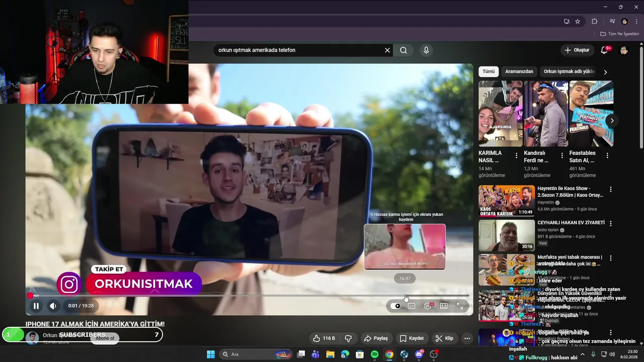Click the Paylaş share button
Viewport: 644px width, 362px height.
point(376,338)
